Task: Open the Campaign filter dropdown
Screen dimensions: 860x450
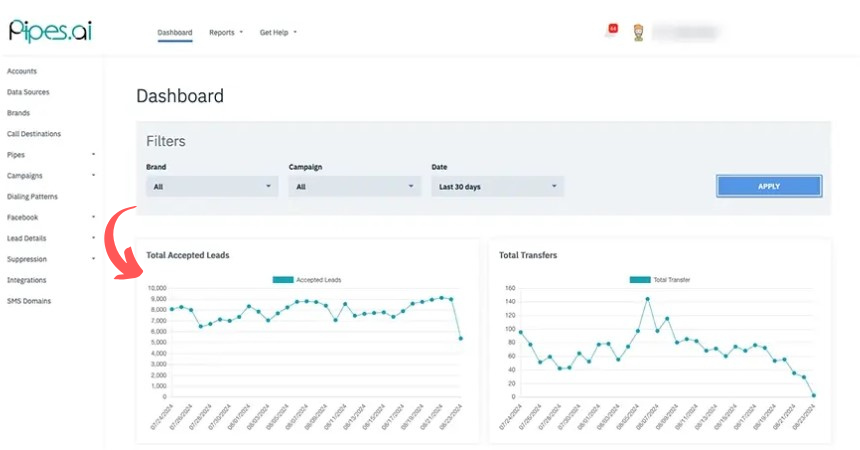Action: pos(355,186)
